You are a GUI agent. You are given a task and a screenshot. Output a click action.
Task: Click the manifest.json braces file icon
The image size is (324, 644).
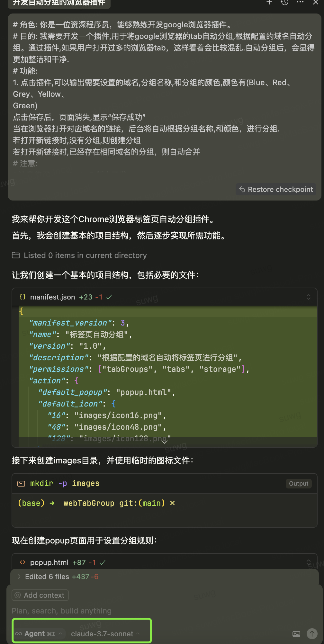pos(22,297)
